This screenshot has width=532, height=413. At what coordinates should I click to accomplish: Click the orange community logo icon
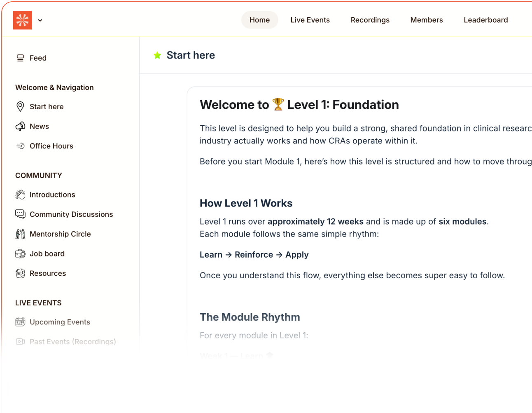22,20
